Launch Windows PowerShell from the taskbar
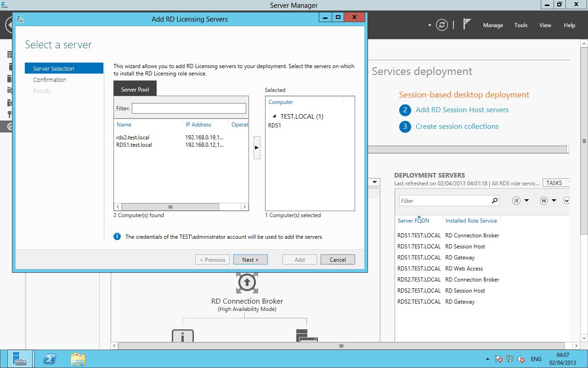588x368 pixels. (x=49, y=359)
